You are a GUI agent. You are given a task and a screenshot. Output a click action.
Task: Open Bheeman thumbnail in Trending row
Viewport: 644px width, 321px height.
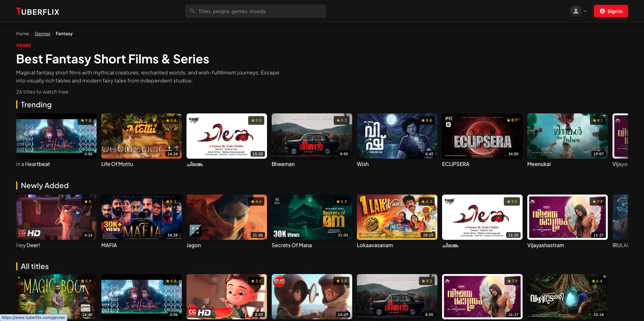coord(312,136)
